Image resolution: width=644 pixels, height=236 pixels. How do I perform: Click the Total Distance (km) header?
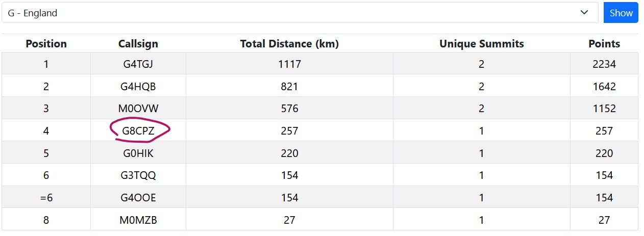point(289,44)
